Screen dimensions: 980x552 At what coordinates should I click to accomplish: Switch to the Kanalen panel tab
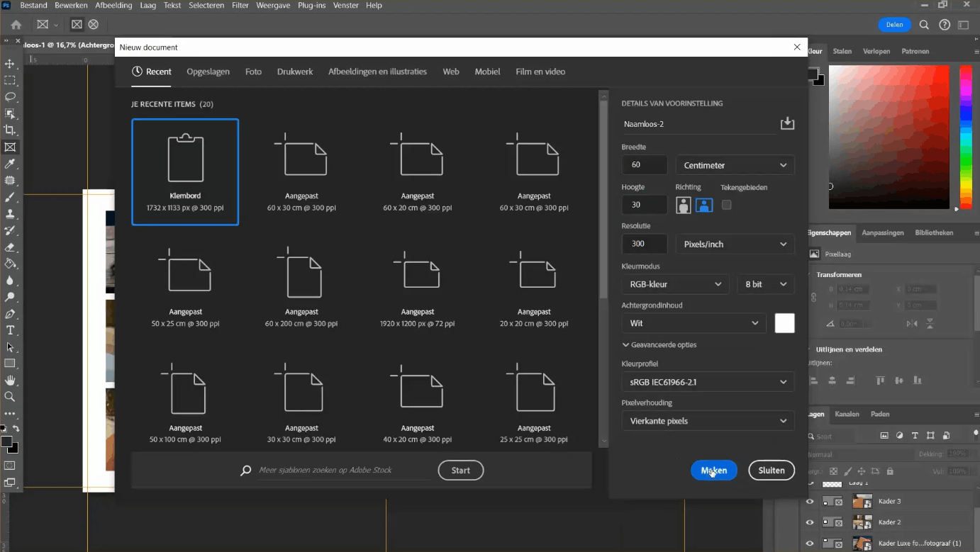coord(847,414)
